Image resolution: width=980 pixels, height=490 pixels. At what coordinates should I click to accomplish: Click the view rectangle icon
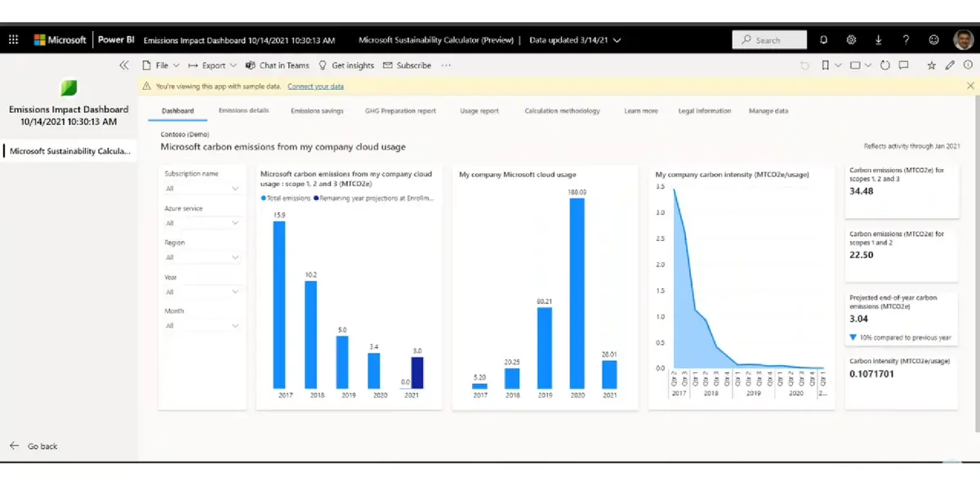[x=855, y=65]
